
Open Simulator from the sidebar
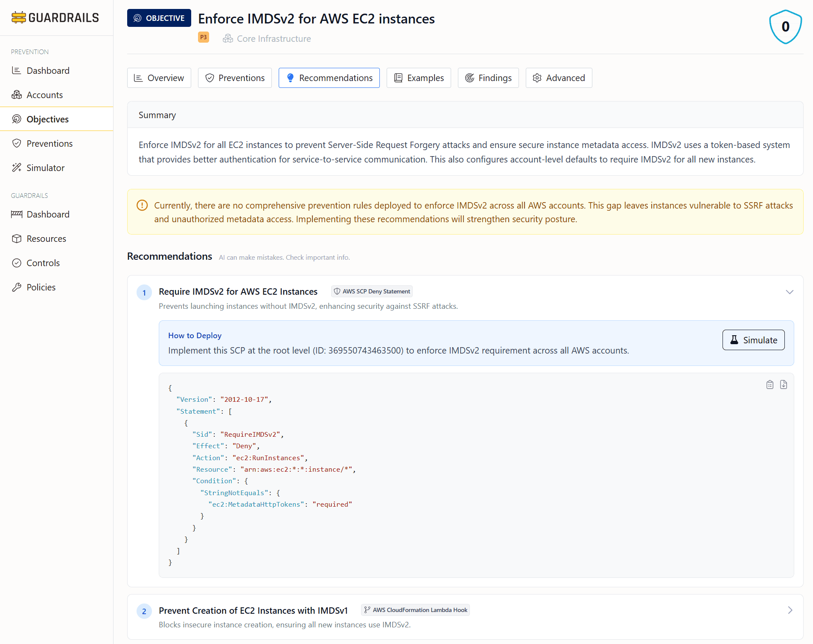point(45,168)
